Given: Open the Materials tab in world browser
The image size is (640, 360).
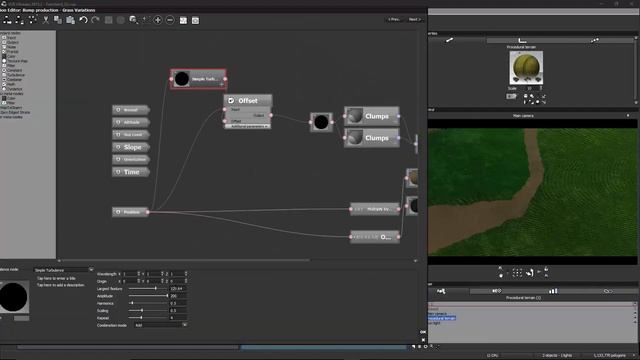Looking at the screenshot, I should pyautogui.click(x=496, y=291).
